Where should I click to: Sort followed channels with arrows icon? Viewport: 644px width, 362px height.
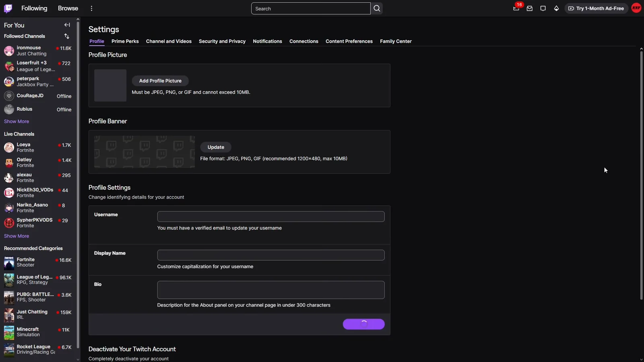[67, 36]
